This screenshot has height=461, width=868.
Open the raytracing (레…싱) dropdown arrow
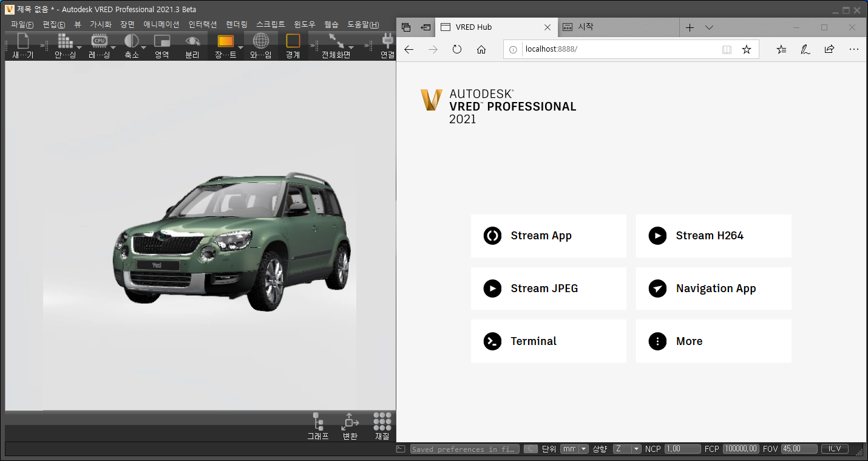click(113, 47)
